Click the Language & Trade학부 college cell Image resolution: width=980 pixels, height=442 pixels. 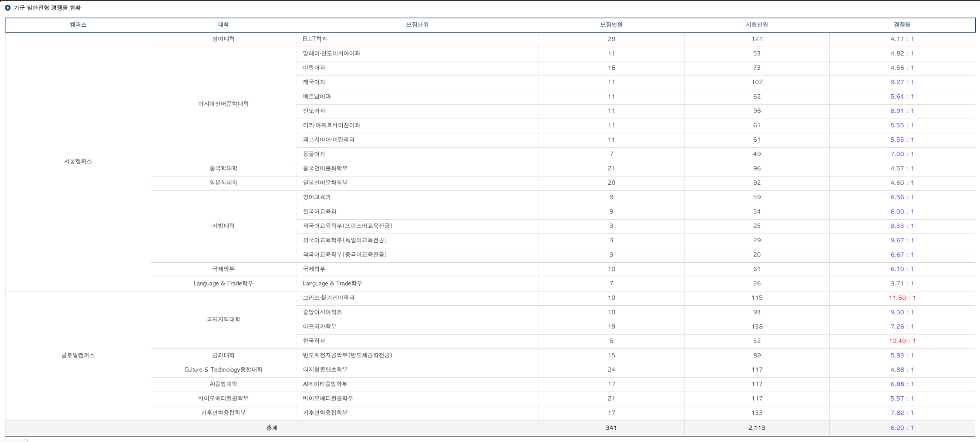pos(223,283)
